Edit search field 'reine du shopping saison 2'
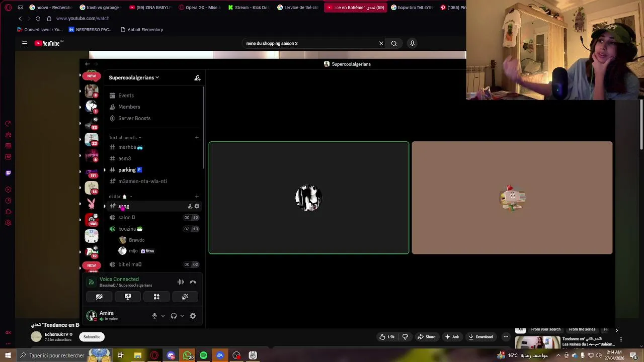The image size is (644, 362). (x=309, y=43)
